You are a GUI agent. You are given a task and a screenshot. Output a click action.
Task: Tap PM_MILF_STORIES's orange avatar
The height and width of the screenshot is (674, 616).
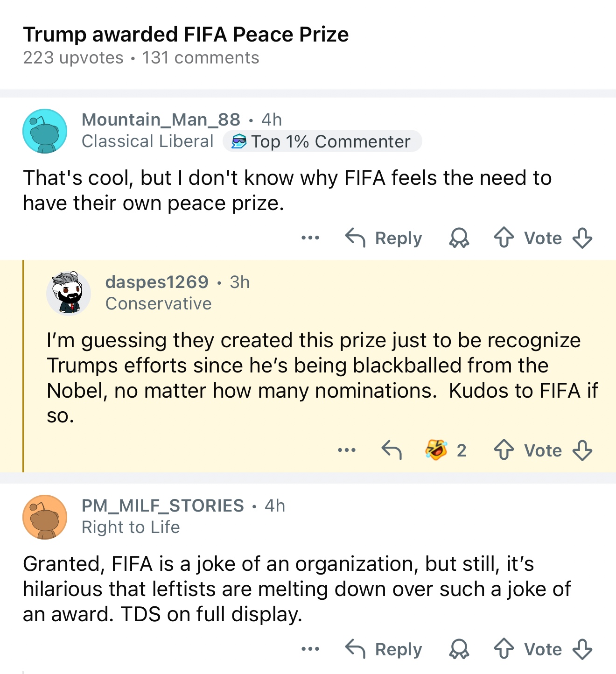pos(45,517)
